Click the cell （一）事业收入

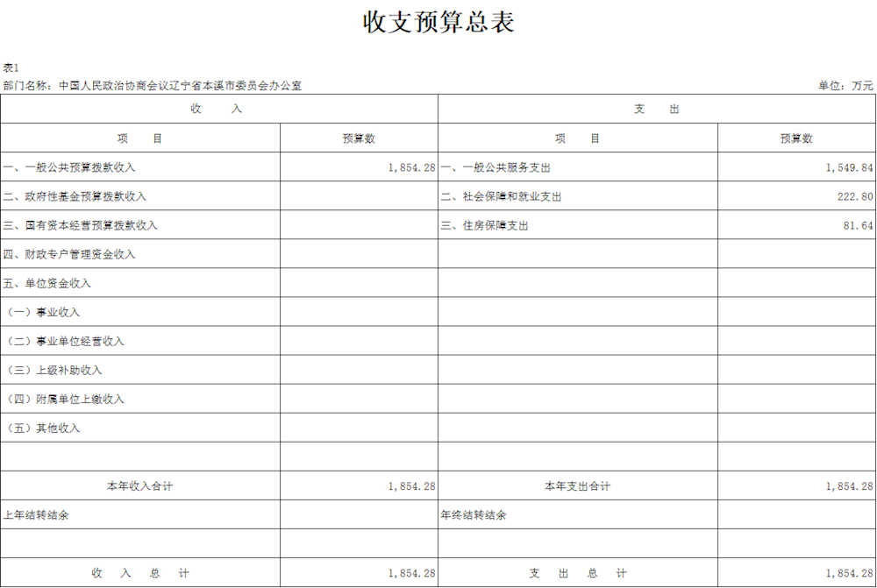coord(140,312)
